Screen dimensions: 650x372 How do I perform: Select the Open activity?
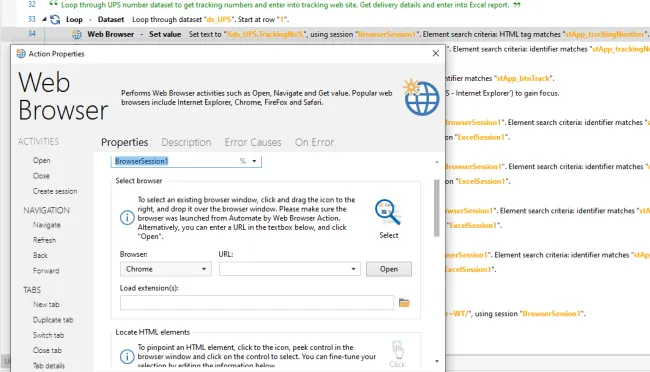41,160
